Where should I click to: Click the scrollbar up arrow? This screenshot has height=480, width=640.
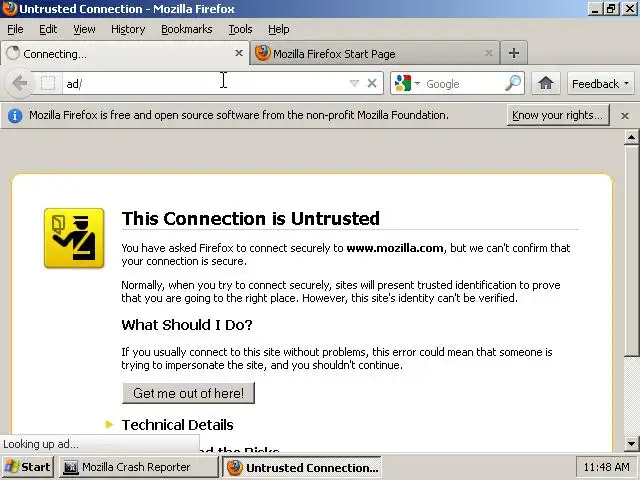[631, 137]
